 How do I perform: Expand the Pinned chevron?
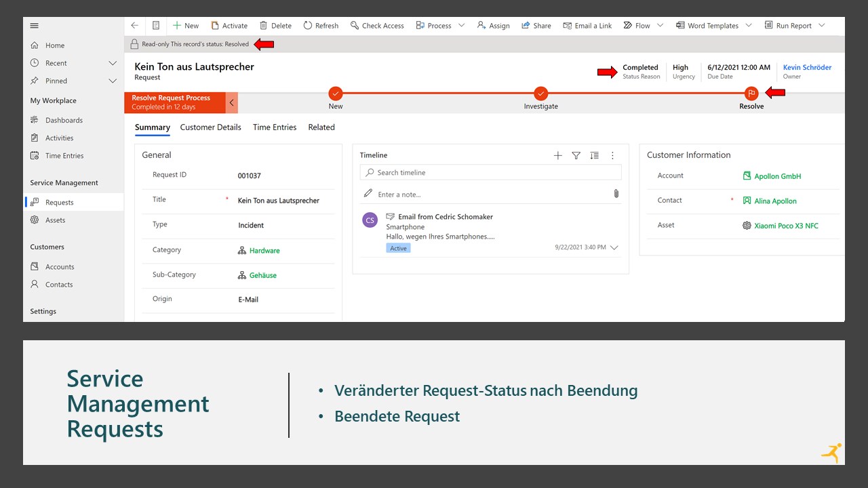(x=113, y=81)
